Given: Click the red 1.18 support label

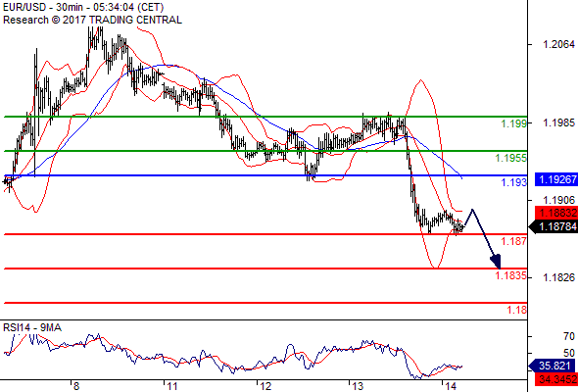Looking at the screenshot, I should coord(517,310).
